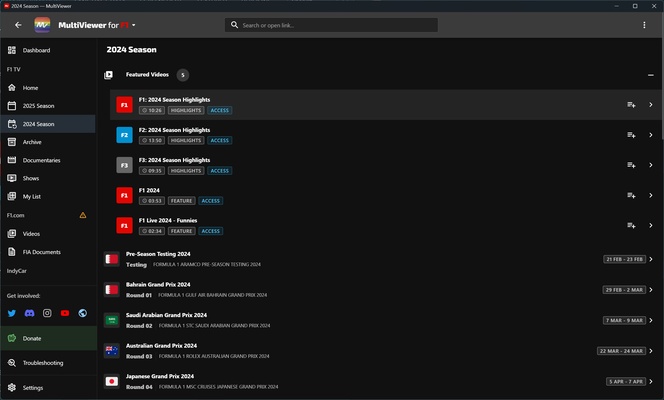Image resolution: width=664 pixels, height=400 pixels.
Task: Open the F1 2024 feature video
Action: pyautogui.click(x=384, y=195)
